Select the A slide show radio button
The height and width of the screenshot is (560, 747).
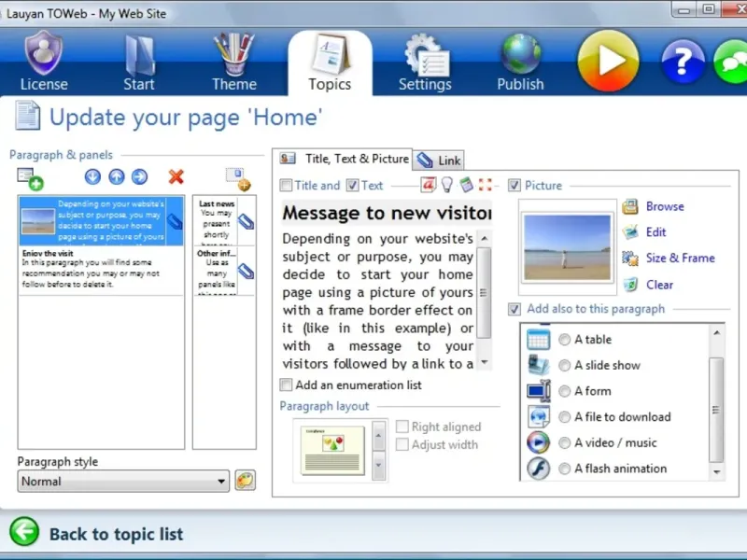pos(565,365)
